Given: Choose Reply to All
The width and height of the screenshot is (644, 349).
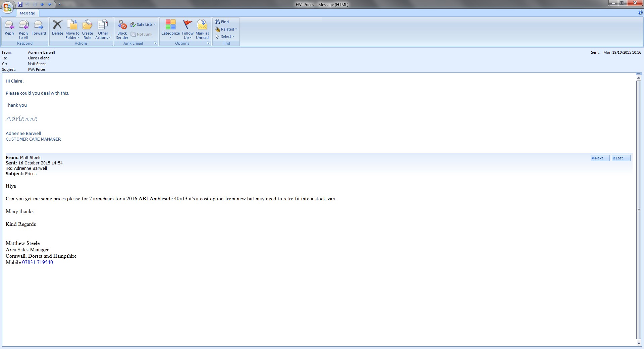Looking at the screenshot, I should point(23,30).
